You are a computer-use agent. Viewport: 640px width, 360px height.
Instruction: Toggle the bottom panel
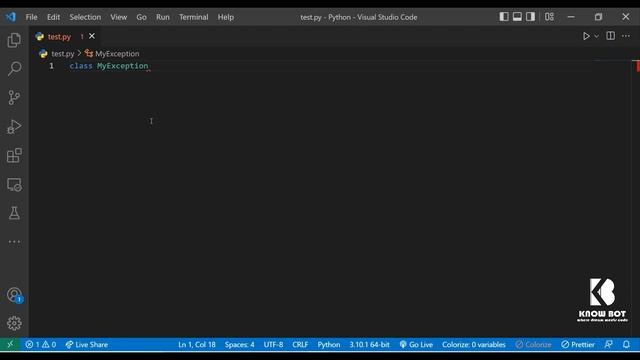[517, 17]
